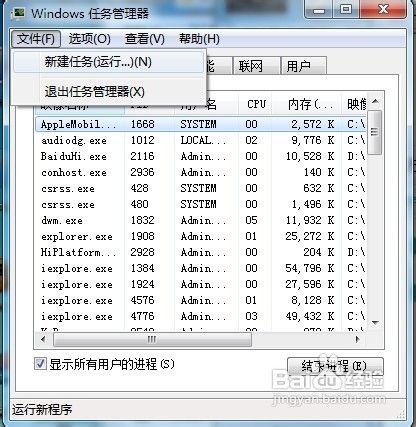Viewport: 416px width, 427px height.
Task: Select the audiodg.exe process
Action: pos(201,140)
